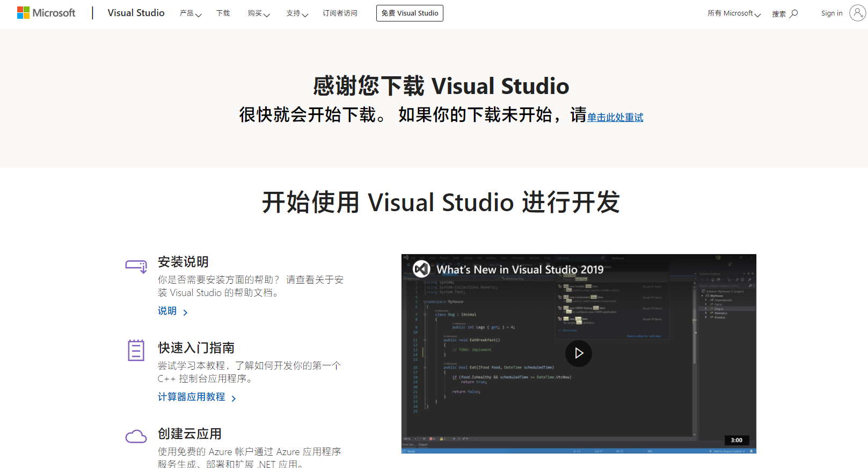The width and height of the screenshot is (868, 468).
Task: Click the 安装说明 heading
Action: click(183, 262)
